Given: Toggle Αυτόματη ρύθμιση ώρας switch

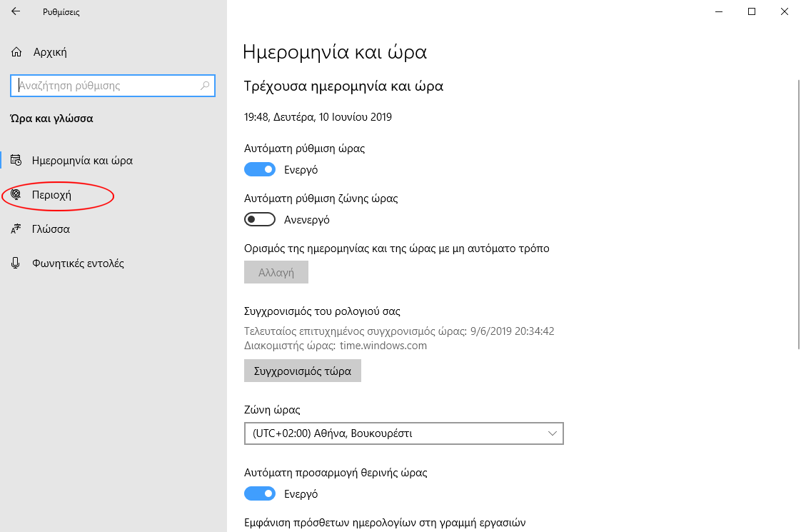Looking at the screenshot, I should coord(260,170).
